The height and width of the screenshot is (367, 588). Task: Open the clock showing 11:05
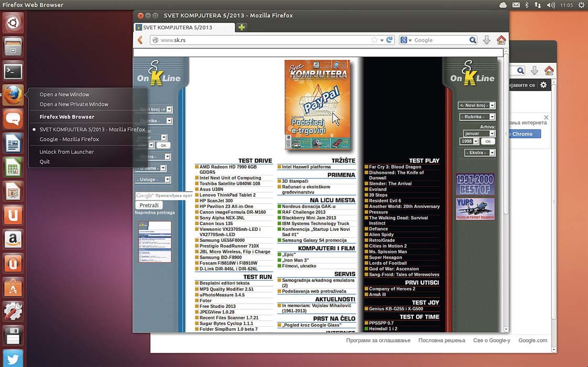point(566,5)
